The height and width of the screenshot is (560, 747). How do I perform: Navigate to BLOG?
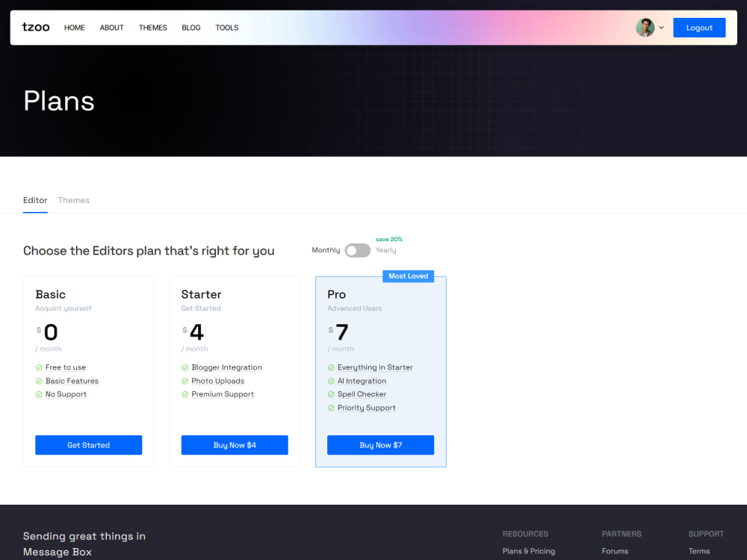pos(191,28)
